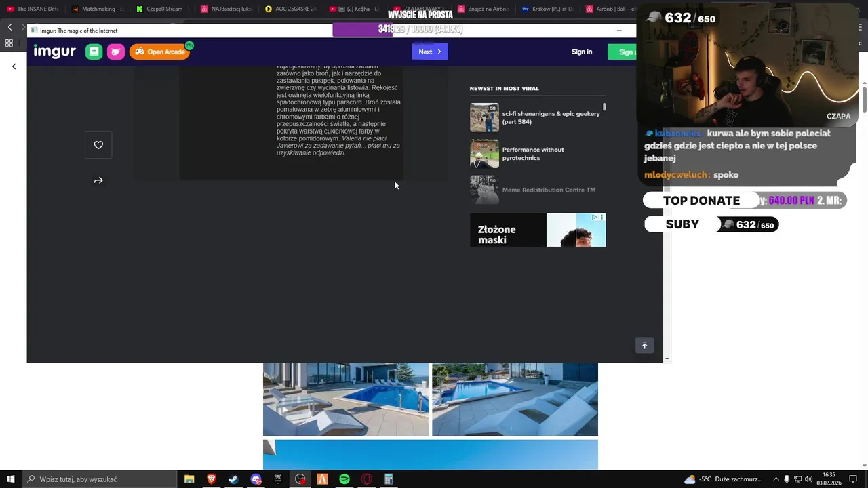Screen dimensions: 868x488
Task: Expand hidden system tray icons
Action: (x=776, y=479)
